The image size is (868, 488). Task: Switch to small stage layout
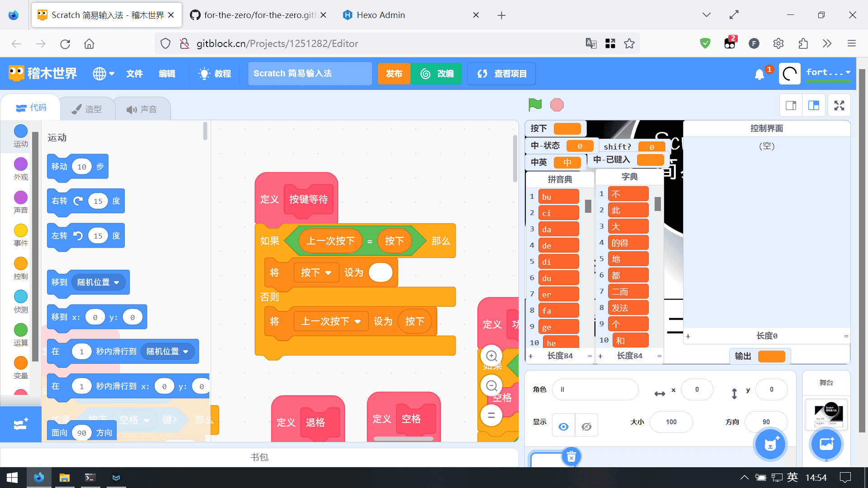791,105
